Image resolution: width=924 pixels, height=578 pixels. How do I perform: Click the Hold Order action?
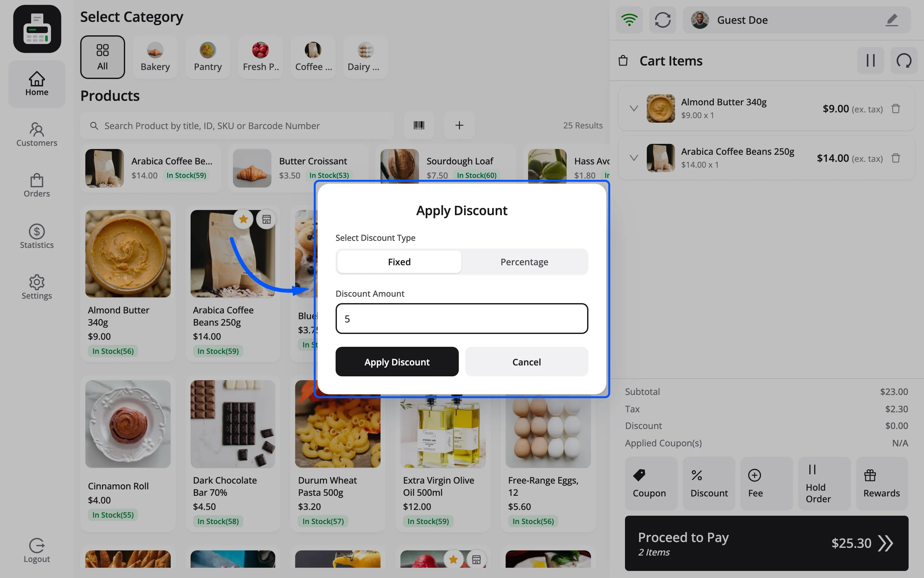[x=824, y=484]
